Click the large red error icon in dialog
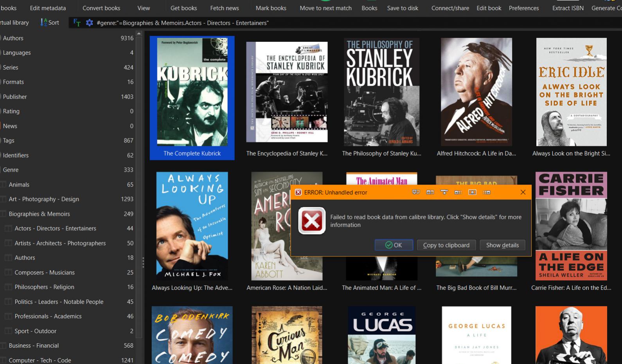622x364 pixels. [x=312, y=221]
